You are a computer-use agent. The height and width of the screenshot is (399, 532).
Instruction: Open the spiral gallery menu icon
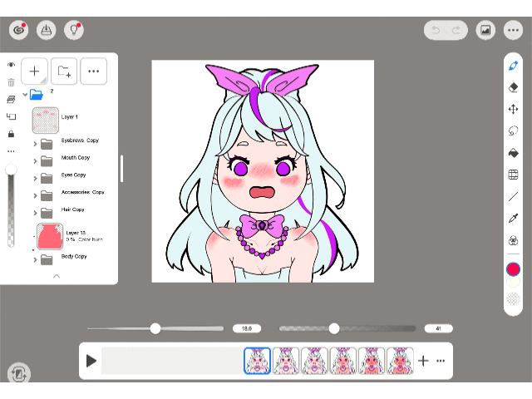[18, 30]
